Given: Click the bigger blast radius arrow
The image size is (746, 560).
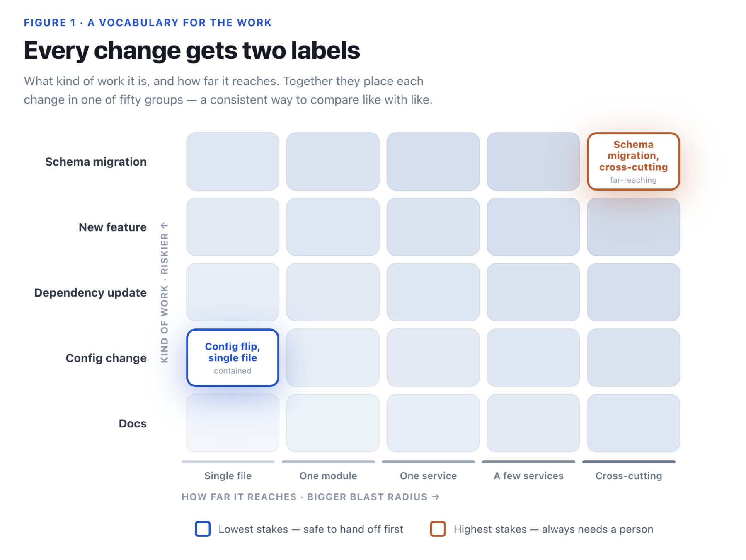Looking at the screenshot, I should (x=436, y=497).
